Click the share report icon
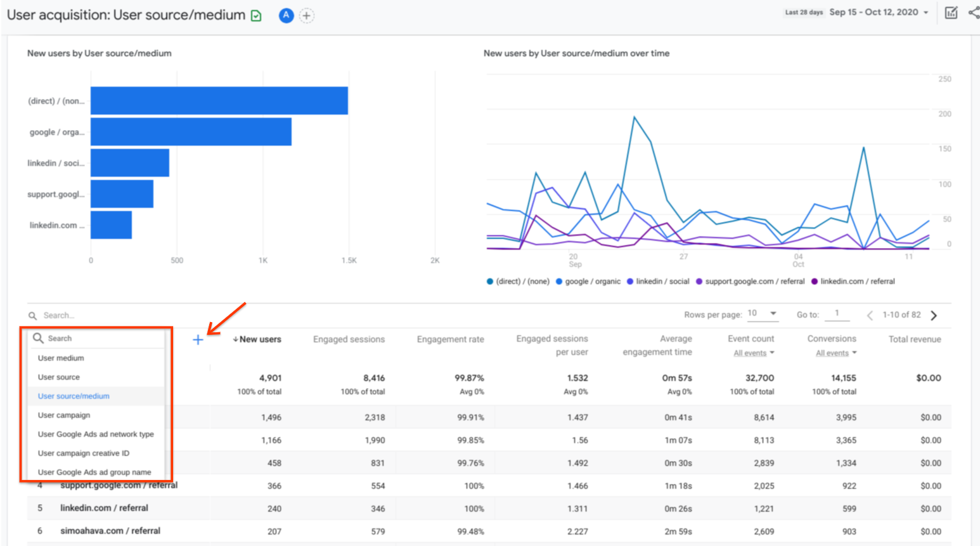Viewport: 980px width, 546px height. (x=974, y=13)
